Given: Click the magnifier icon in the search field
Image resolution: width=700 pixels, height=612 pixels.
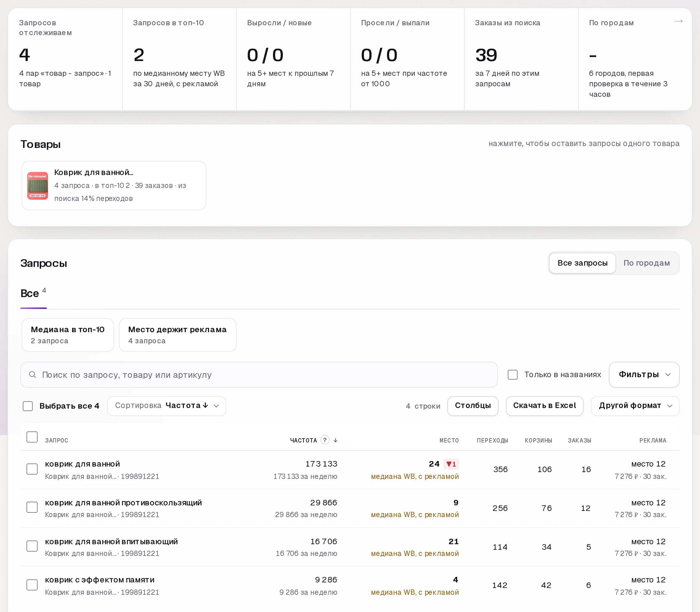Looking at the screenshot, I should click(32, 375).
